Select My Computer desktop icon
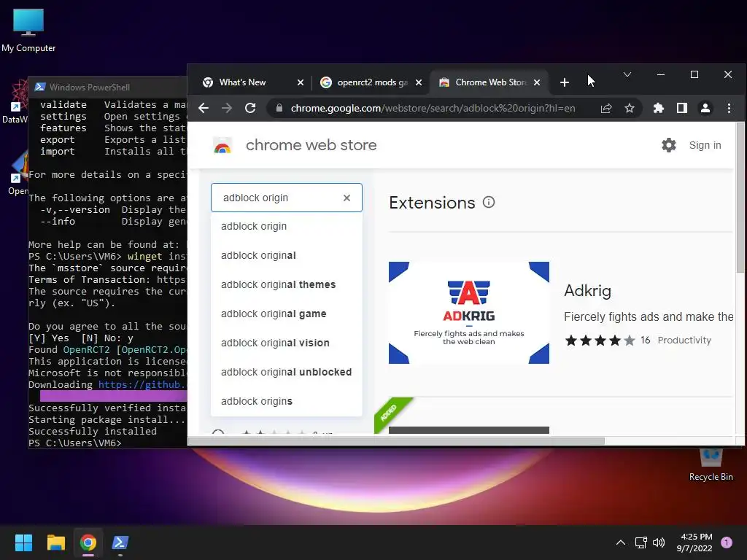747x560 pixels. point(28,31)
